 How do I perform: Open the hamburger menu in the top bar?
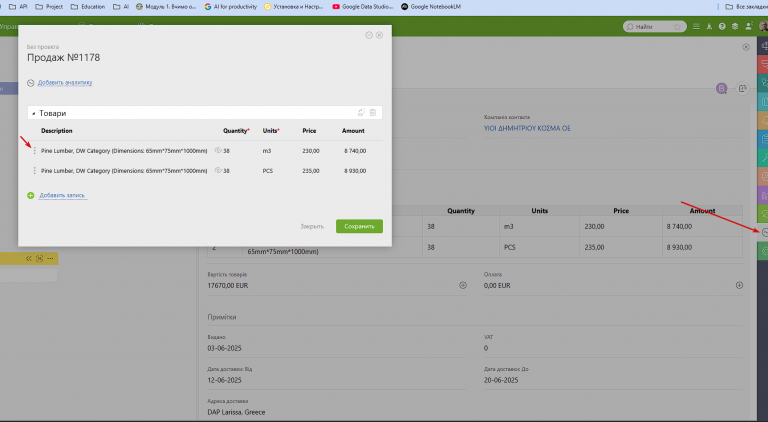tap(696, 26)
